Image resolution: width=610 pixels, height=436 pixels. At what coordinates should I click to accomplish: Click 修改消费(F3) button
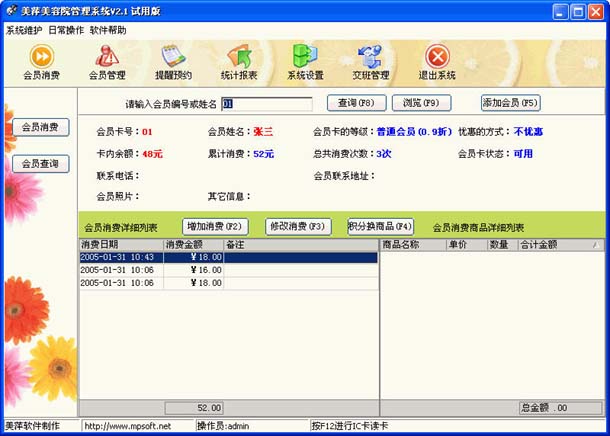298,227
